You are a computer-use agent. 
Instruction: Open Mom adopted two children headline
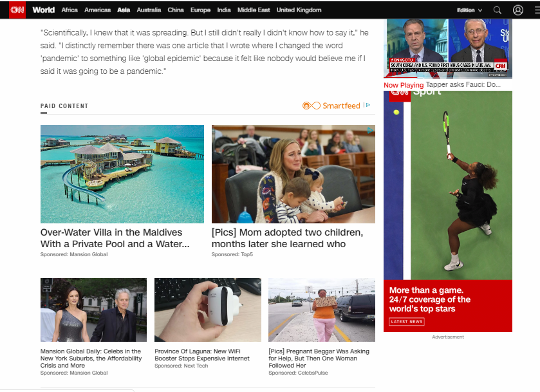click(287, 238)
